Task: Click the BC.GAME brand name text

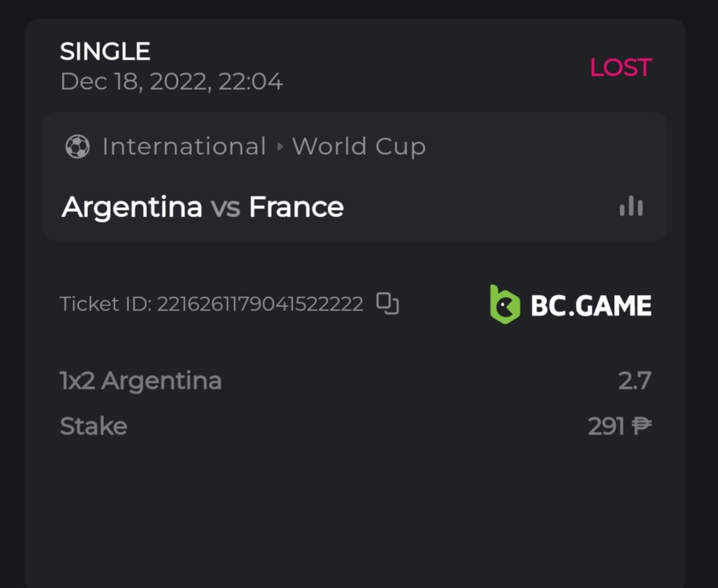Action: [591, 306]
